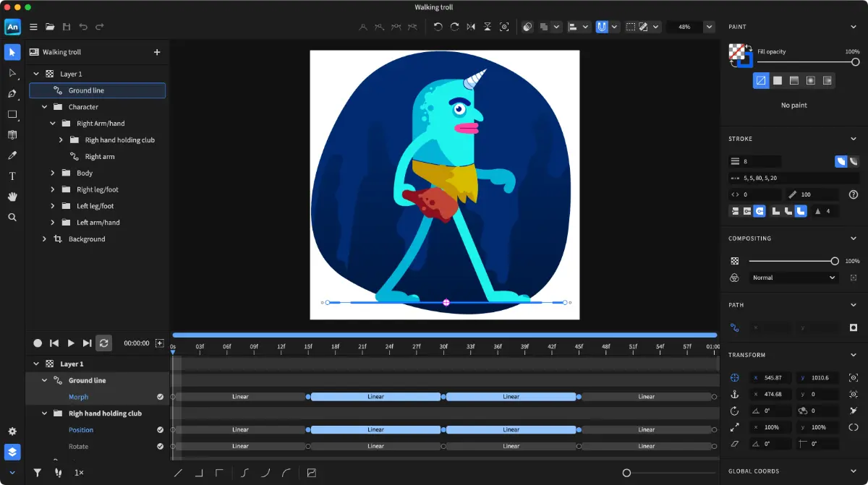Click the save file icon
This screenshot has width=868, height=485.
(x=67, y=27)
